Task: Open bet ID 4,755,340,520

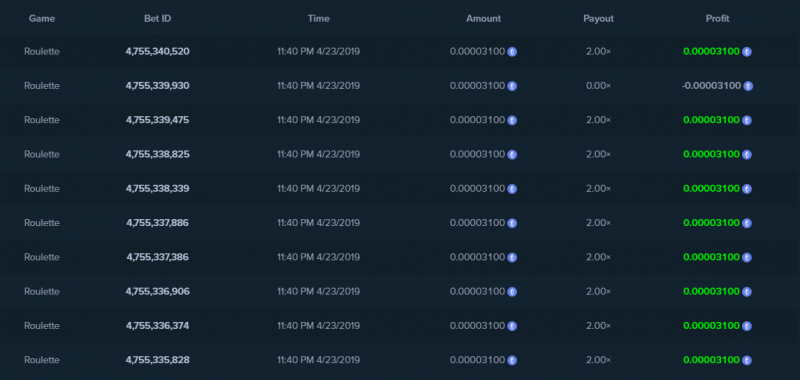Action: click(158, 51)
